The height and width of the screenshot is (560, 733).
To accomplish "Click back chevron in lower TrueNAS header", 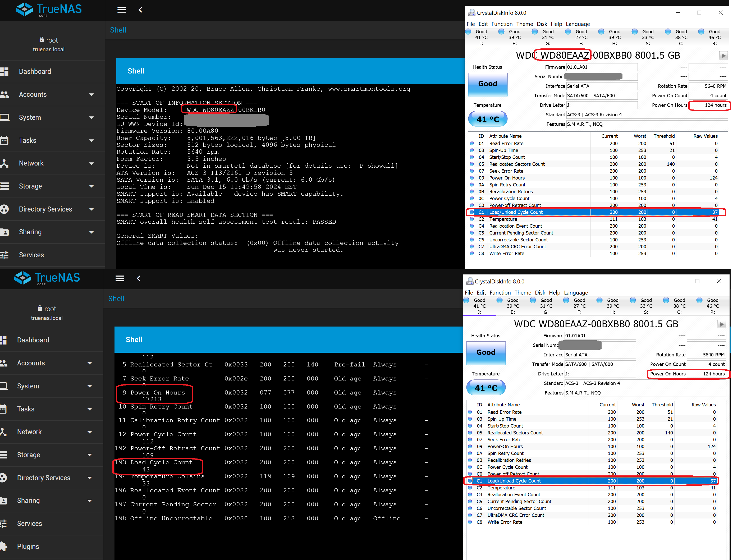I will click(139, 278).
